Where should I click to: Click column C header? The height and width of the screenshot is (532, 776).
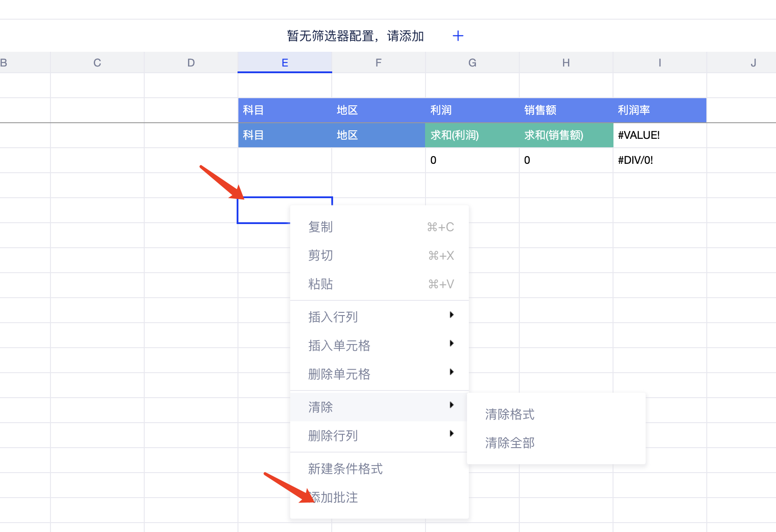click(x=97, y=63)
